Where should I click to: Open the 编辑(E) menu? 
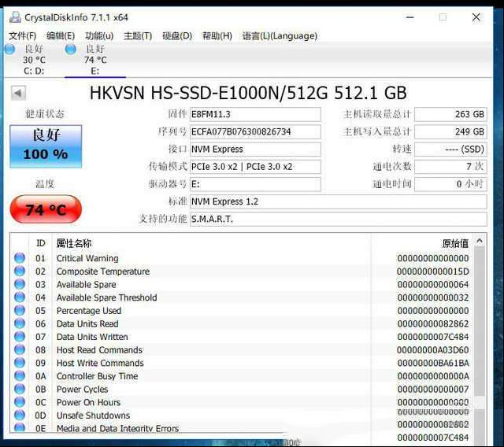[x=61, y=35]
